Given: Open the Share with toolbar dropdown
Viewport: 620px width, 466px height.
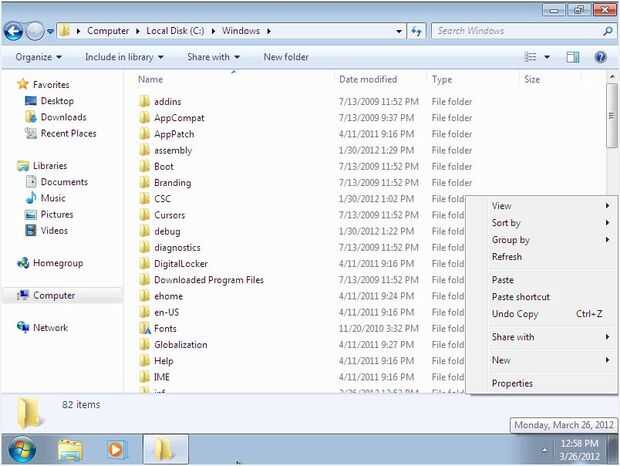Looking at the screenshot, I should coord(214,57).
